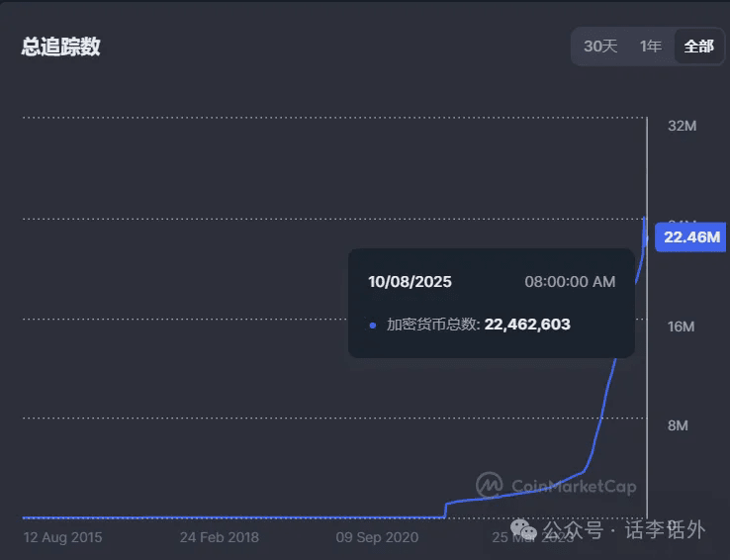Switch to the 30天 time range tab

pyautogui.click(x=600, y=47)
